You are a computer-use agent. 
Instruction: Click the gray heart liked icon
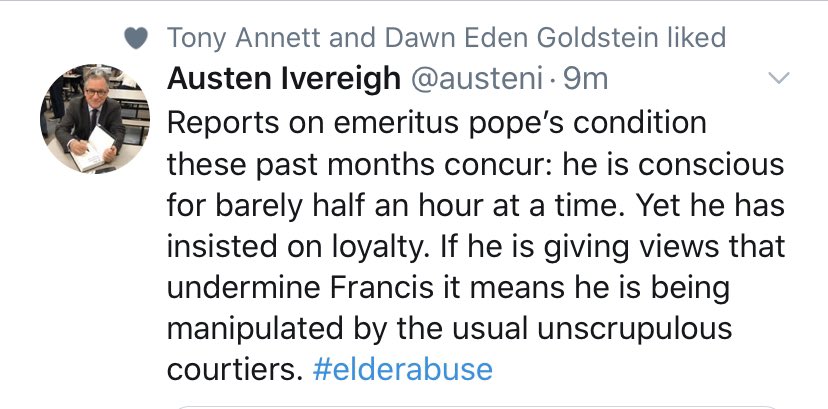coord(140,38)
